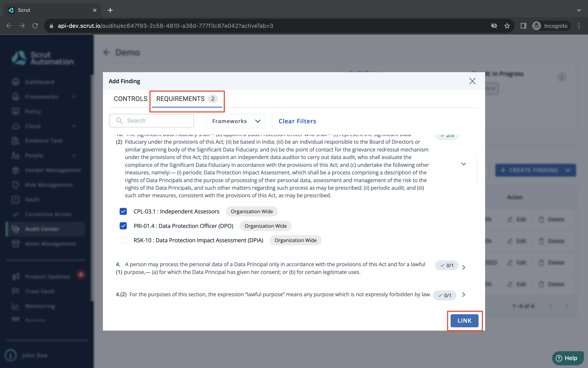Select the REQUIREMENTS tab
The image size is (588, 368).
click(x=187, y=99)
